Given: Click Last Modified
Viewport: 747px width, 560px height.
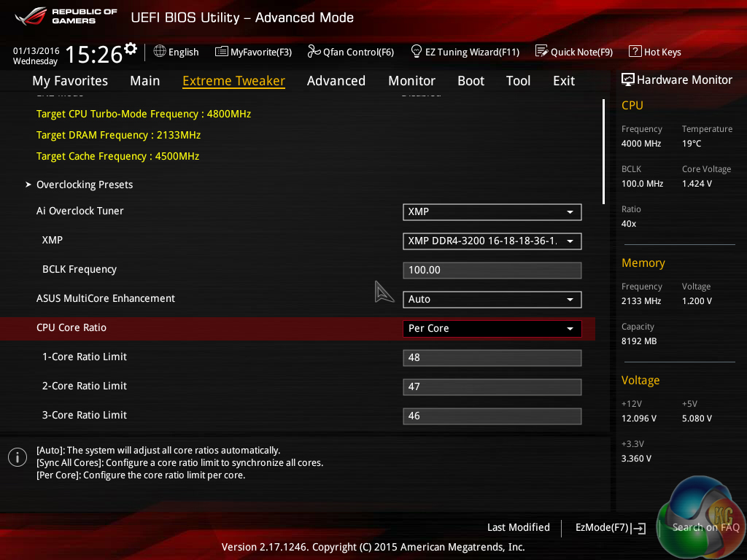Looking at the screenshot, I should click(x=519, y=528).
